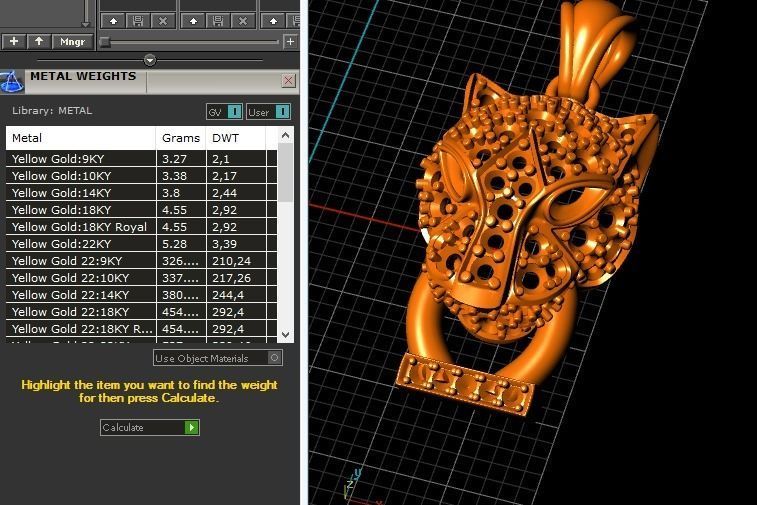The height and width of the screenshot is (505, 757).
Task: Click the Metal column header
Action: click(81, 138)
